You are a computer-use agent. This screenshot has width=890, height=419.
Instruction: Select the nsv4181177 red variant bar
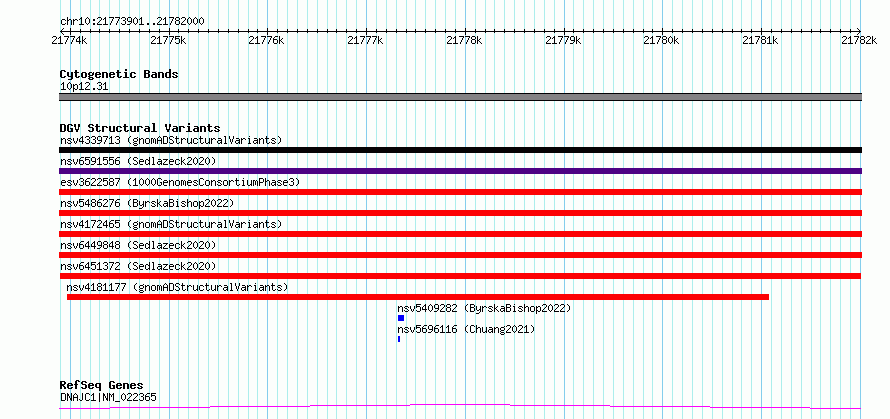[x=418, y=297]
